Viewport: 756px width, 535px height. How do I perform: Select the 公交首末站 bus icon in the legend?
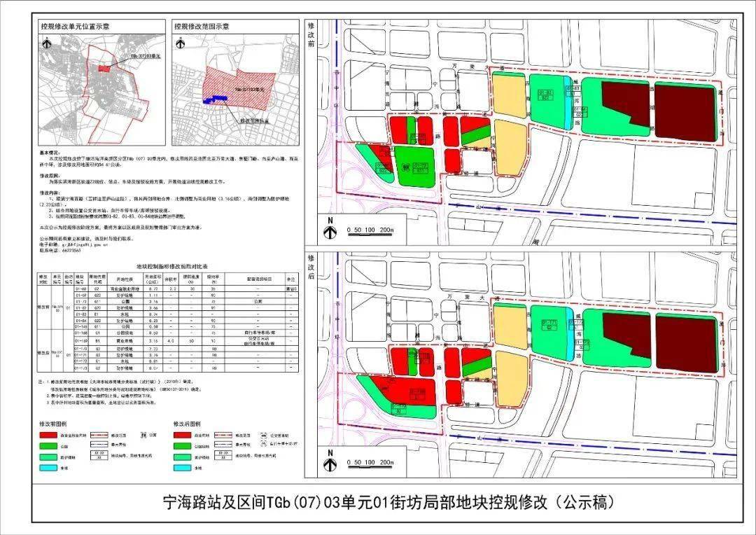click(x=263, y=435)
